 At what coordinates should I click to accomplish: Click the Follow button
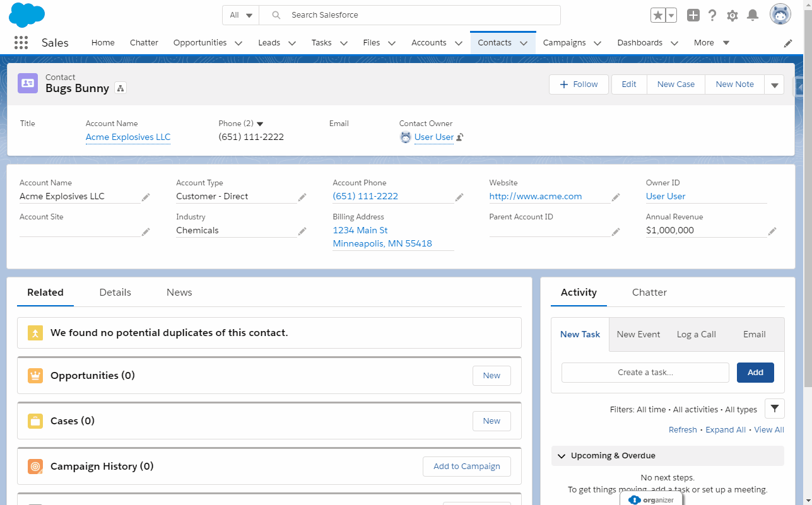pyautogui.click(x=579, y=84)
